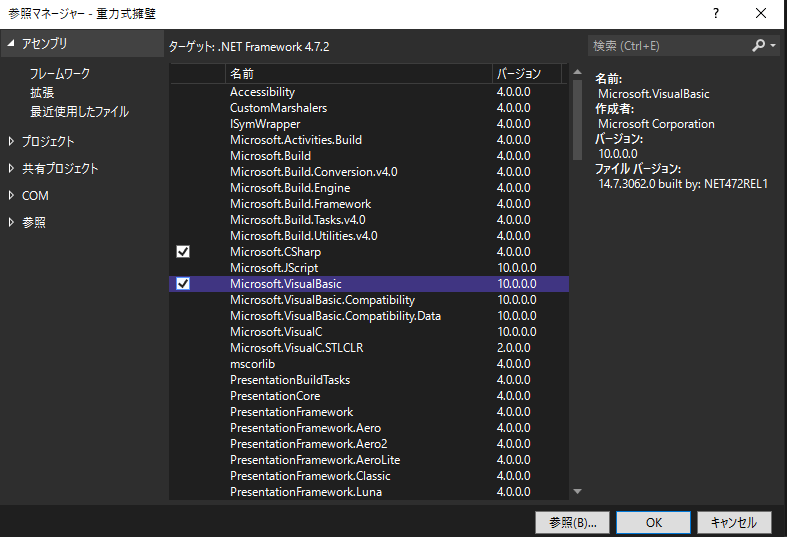The height and width of the screenshot is (537, 787).
Task: Select the PresentationBuildTasks row
Action: (x=369, y=380)
